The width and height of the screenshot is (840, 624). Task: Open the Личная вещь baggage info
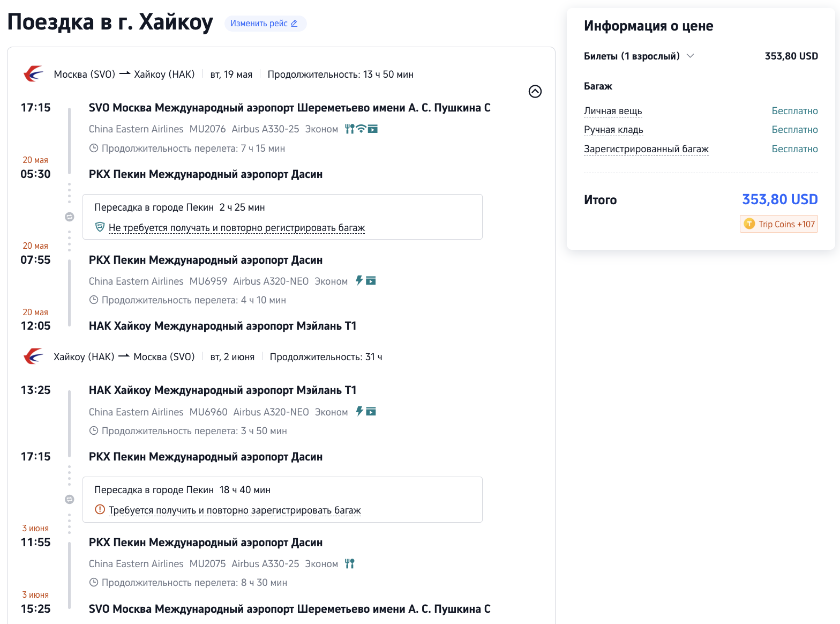pyautogui.click(x=613, y=111)
